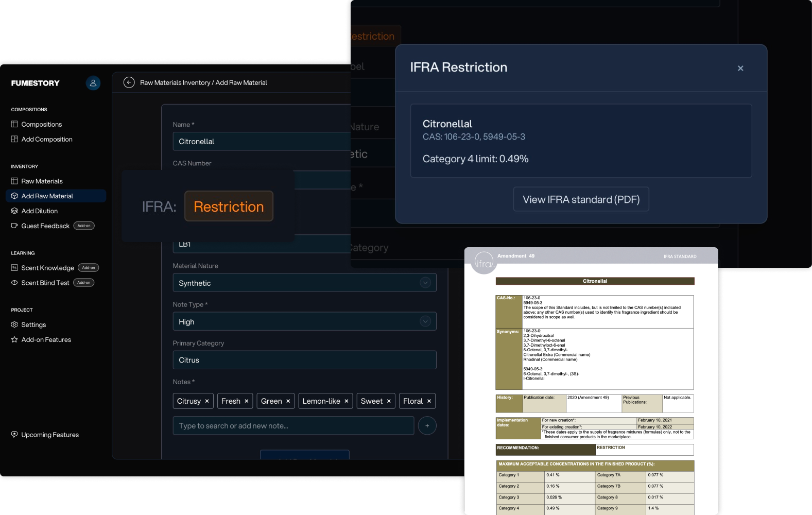Viewport: 812px width, 515px height.
Task: Click the CAS: 106-23-0, 5949-05-3 text
Action: click(474, 136)
